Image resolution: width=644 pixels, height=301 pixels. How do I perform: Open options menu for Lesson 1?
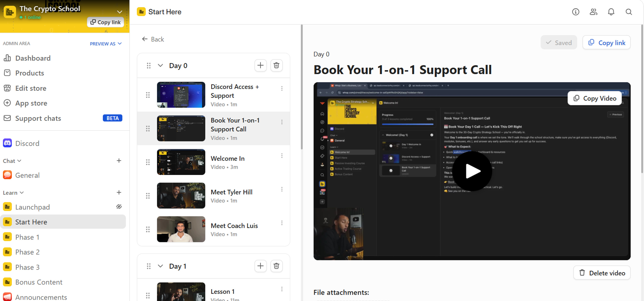282,289
